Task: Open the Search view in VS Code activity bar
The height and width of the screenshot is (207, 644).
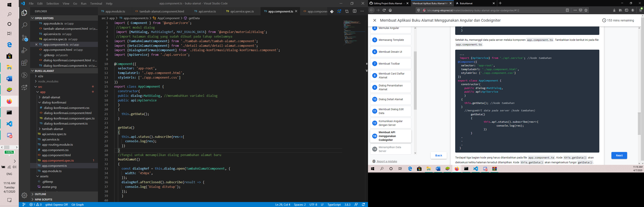Action: pos(24,25)
